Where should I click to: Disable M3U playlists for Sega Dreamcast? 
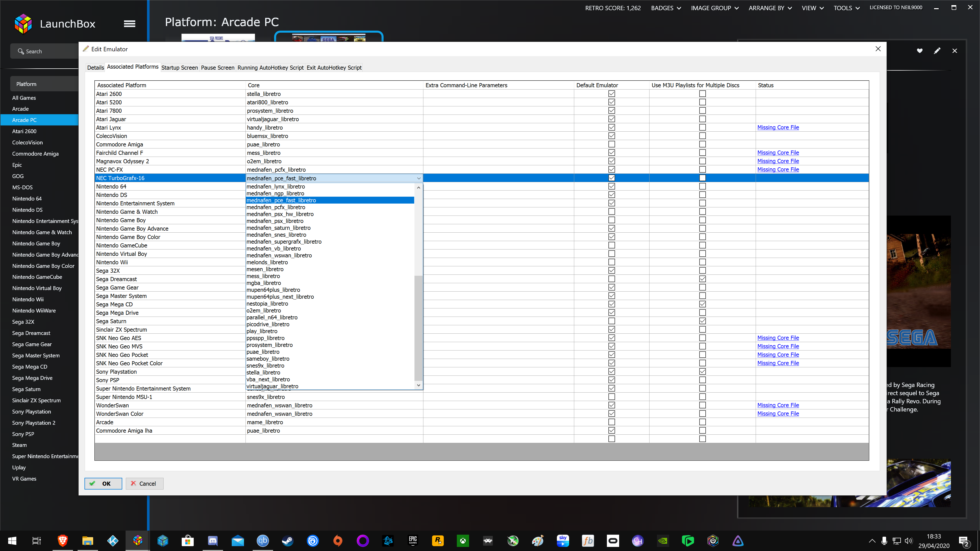coord(702,279)
